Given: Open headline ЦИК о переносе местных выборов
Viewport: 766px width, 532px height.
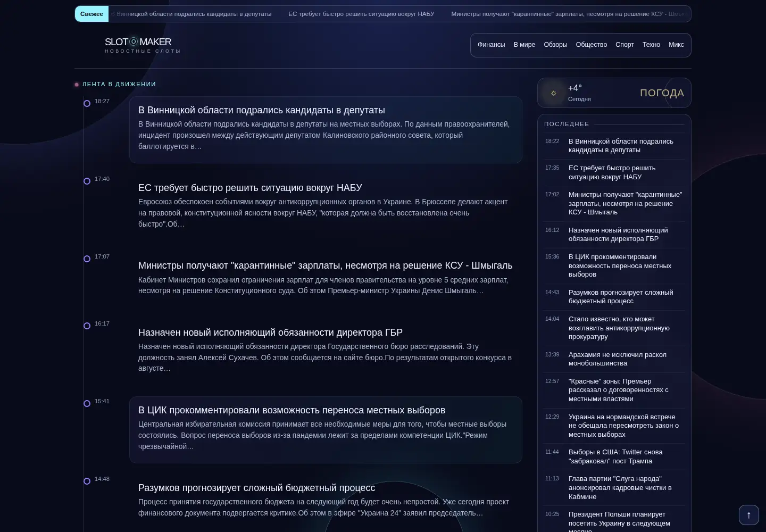Looking at the screenshot, I should (x=292, y=410).
